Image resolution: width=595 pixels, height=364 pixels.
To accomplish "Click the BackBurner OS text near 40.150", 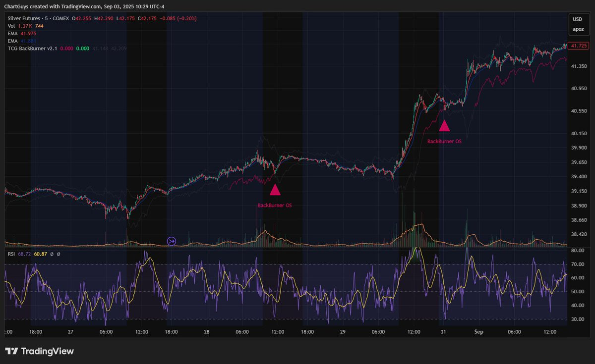I will (444, 141).
